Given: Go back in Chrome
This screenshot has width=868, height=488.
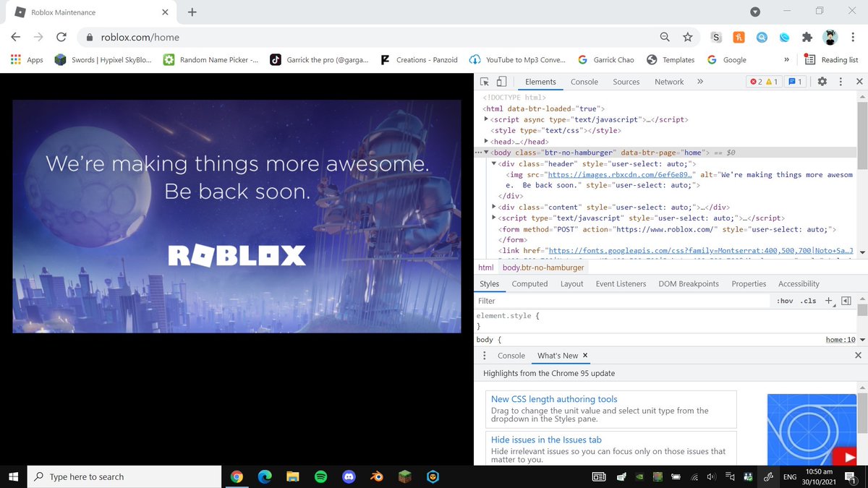Looking at the screenshot, I should click(x=16, y=37).
